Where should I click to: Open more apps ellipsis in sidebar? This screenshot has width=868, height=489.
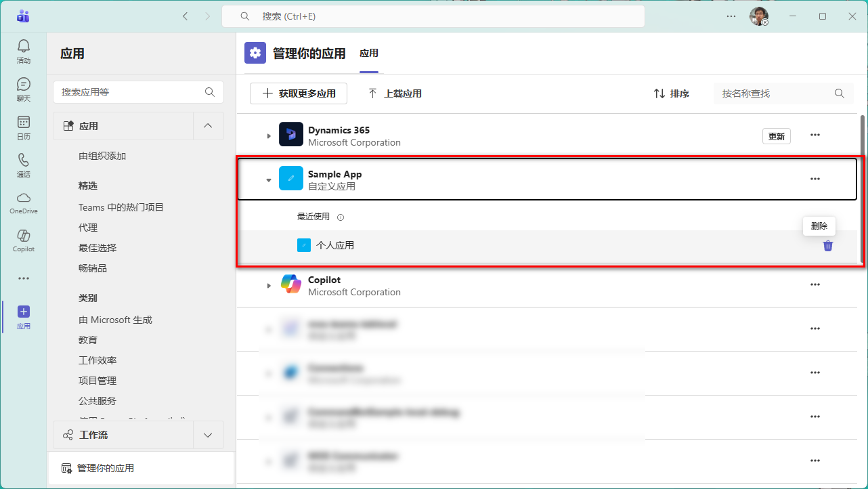(24, 278)
